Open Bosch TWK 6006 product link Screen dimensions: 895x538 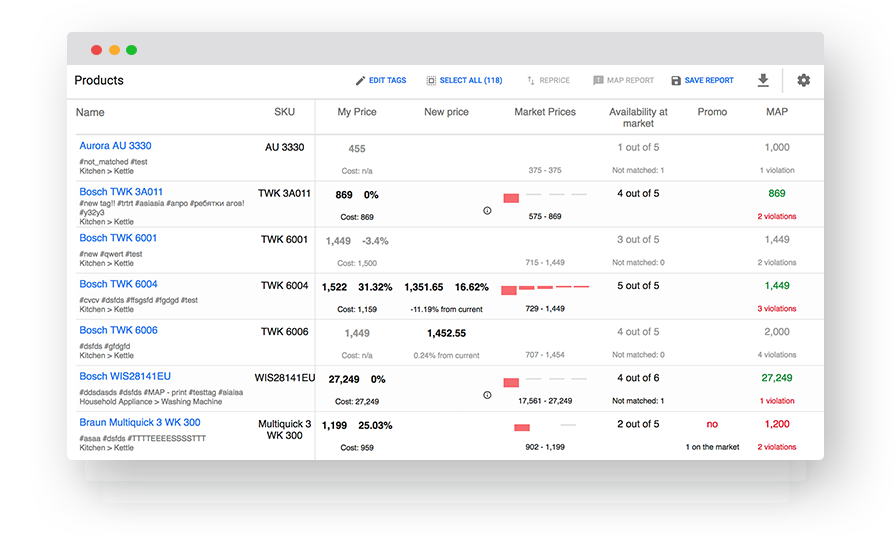pyautogui.click(x=118, y=330)
